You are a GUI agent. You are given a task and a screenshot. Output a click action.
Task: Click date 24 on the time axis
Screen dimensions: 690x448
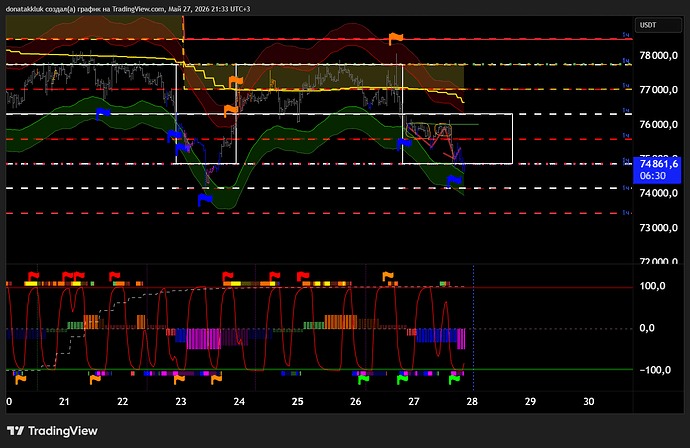click(x=239, y=401)
